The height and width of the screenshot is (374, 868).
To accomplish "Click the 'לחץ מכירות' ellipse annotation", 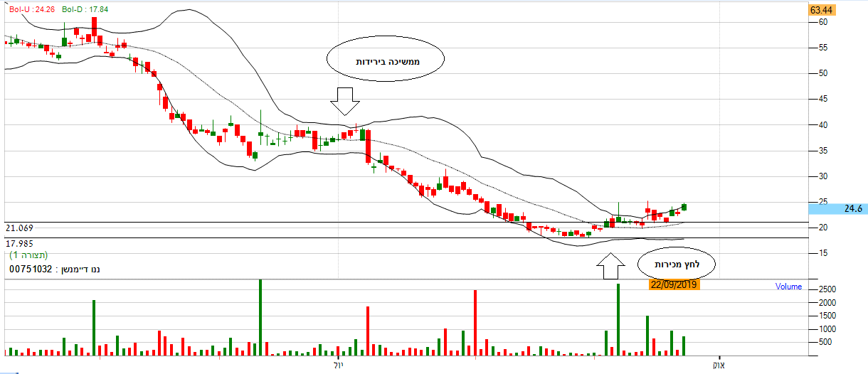I will pos(676,265).
